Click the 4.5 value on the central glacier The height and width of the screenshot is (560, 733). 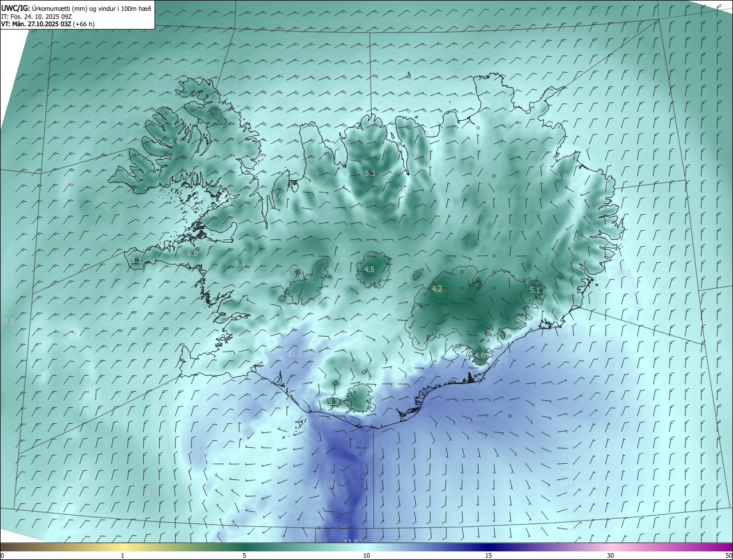[x=369, y=269]
